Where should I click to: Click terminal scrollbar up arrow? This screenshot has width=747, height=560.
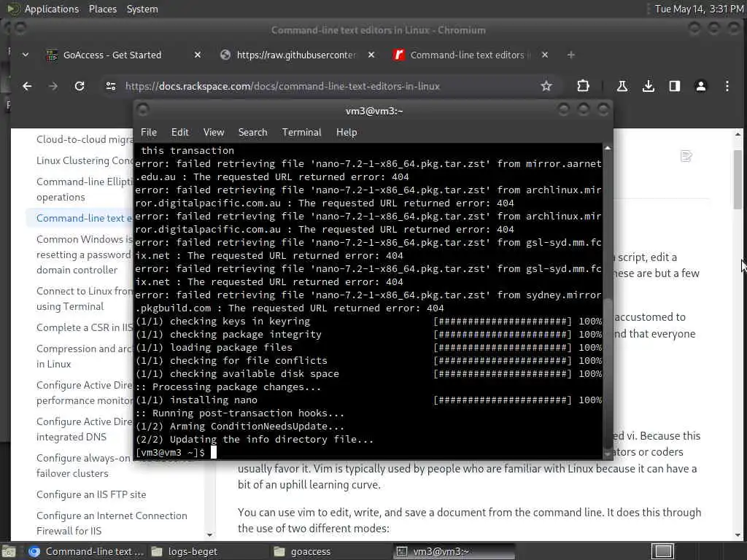click(x=608, y=148)
